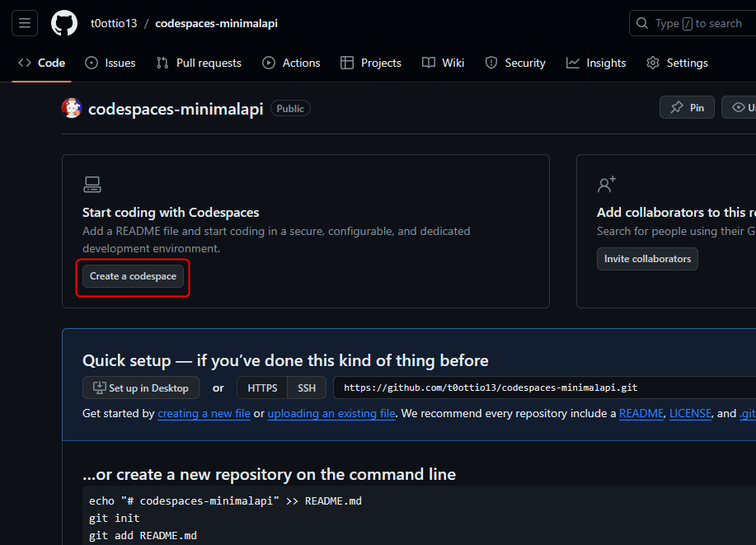Screen dimensions: 756x545
Task: Follow the 'creating a new file' link
Action: click(204, 414)
